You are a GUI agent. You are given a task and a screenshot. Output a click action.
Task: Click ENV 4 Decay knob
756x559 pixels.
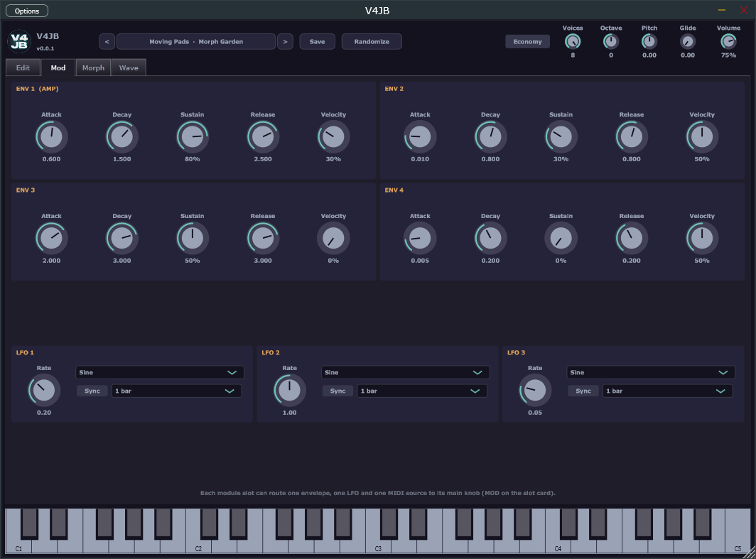490,238
